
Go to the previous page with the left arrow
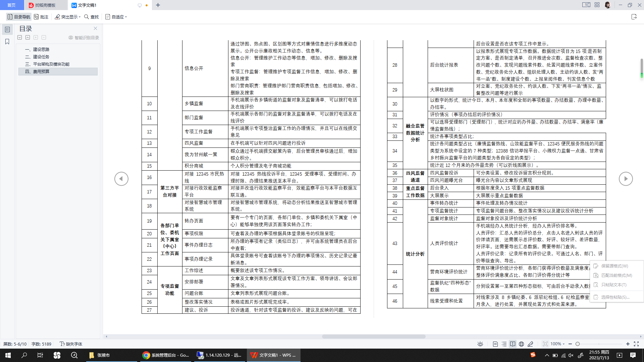121,179
